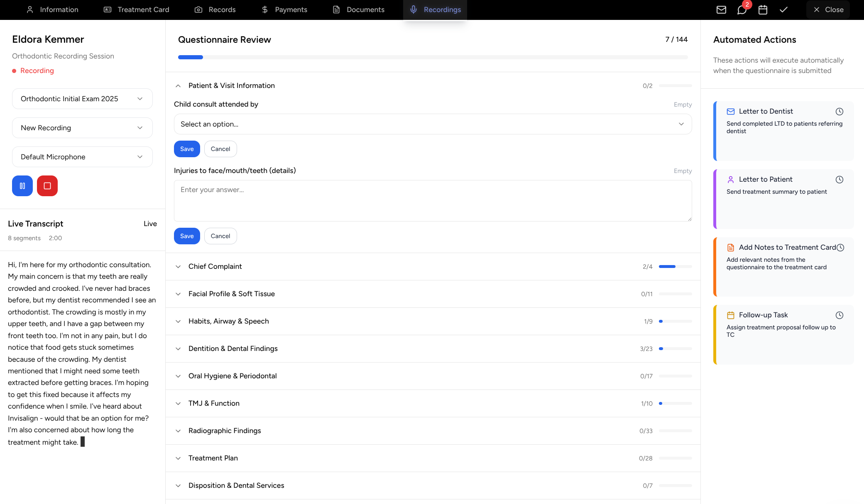
Task: Cancel the Child consult attended selection
Action: tap(220, 149)
